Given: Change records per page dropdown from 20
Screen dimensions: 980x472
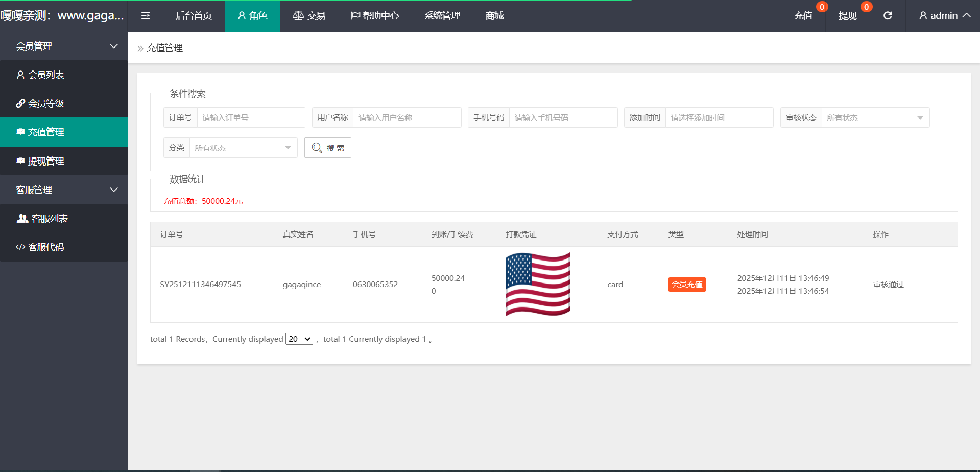Looking at the screenshot, I should [x=299, y=339].
